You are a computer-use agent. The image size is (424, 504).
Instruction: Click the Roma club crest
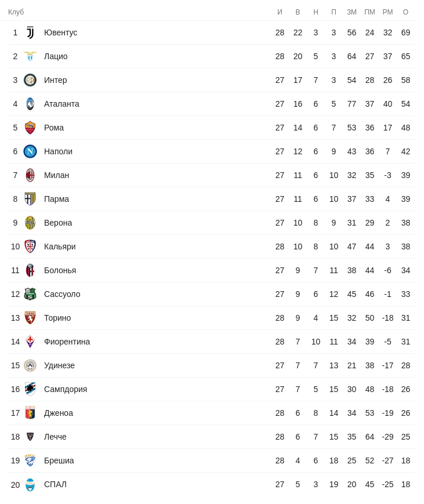pos(30,128)
